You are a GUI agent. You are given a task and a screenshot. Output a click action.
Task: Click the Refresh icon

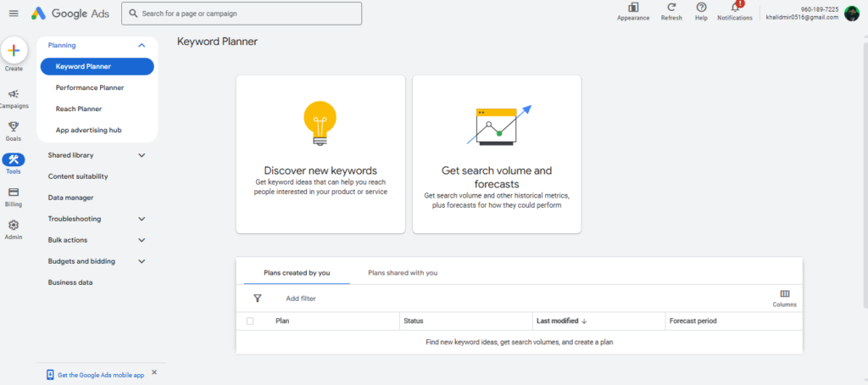point(671,7)
